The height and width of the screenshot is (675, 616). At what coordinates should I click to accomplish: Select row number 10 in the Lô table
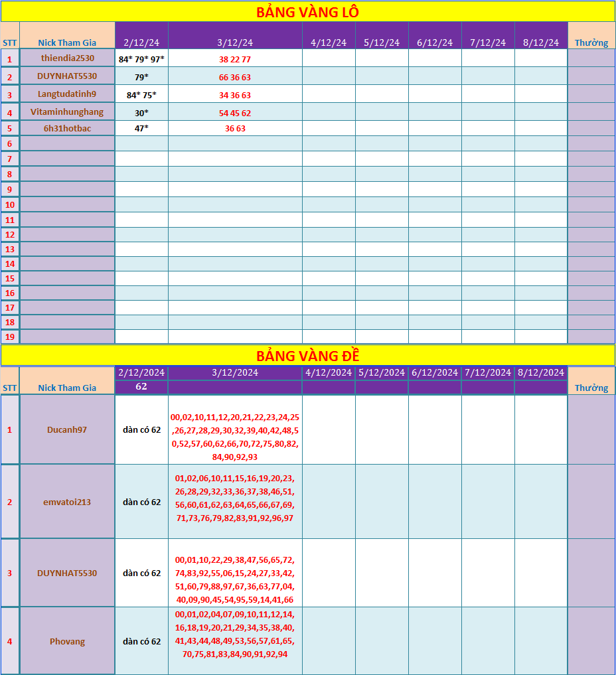coord(10,204)
